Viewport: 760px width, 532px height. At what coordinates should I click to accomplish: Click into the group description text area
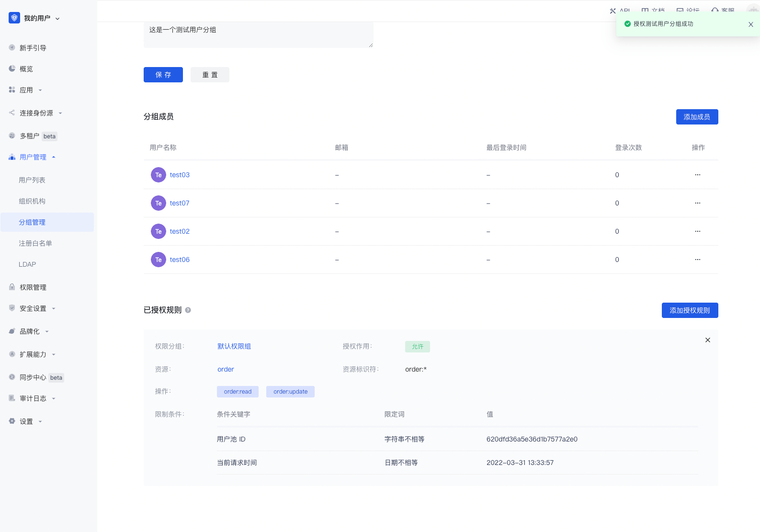[x=258, y=34]
